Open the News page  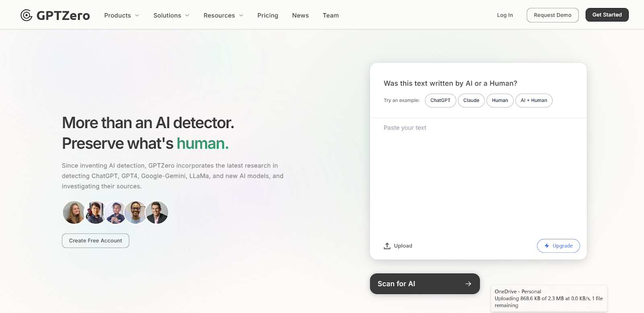tap(300, 15)
